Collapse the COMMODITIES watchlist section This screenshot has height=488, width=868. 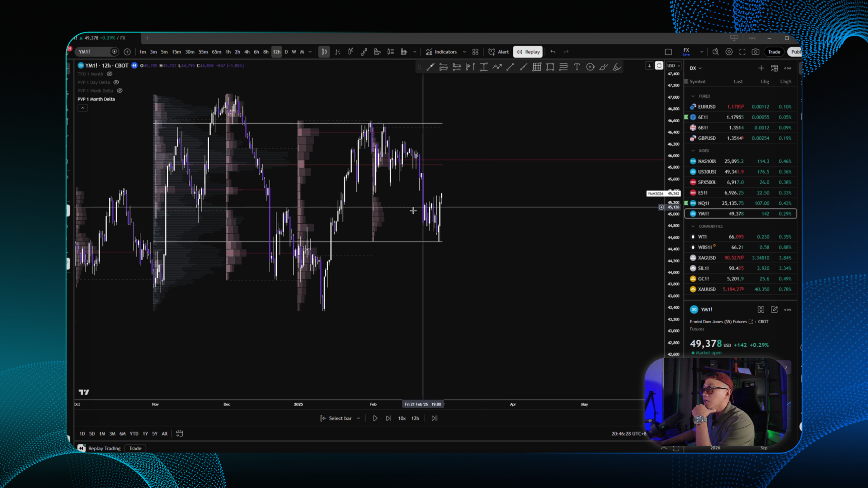693,226
